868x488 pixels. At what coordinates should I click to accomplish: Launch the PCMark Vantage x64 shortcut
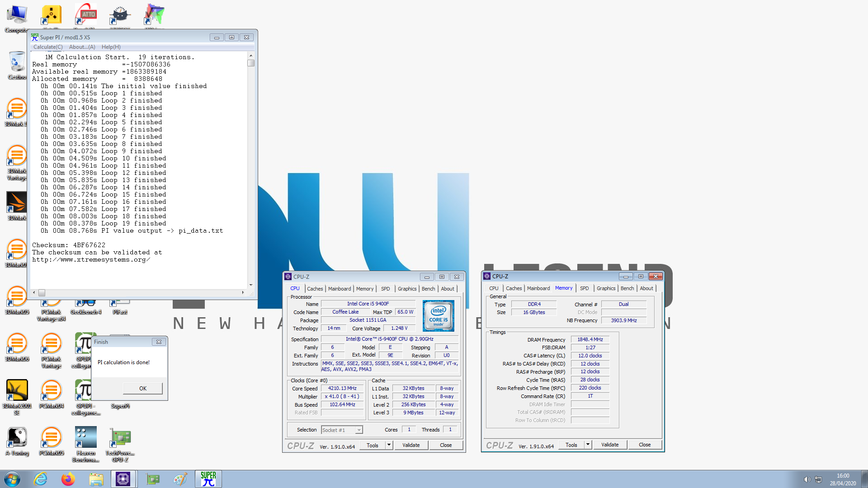51,312
